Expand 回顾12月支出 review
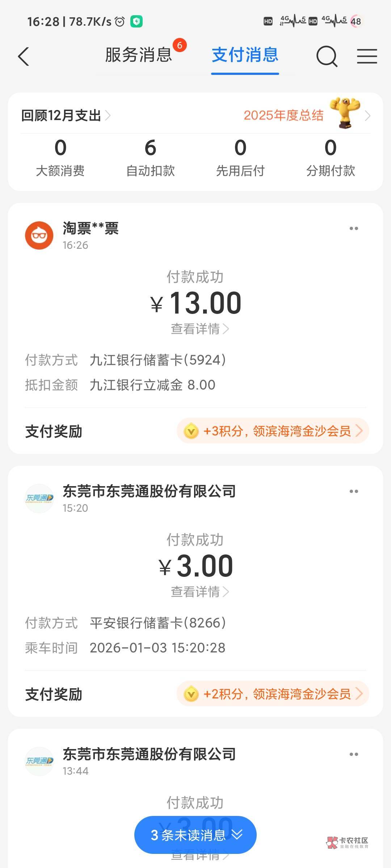391x868 pixels. [x=66, y=116]
